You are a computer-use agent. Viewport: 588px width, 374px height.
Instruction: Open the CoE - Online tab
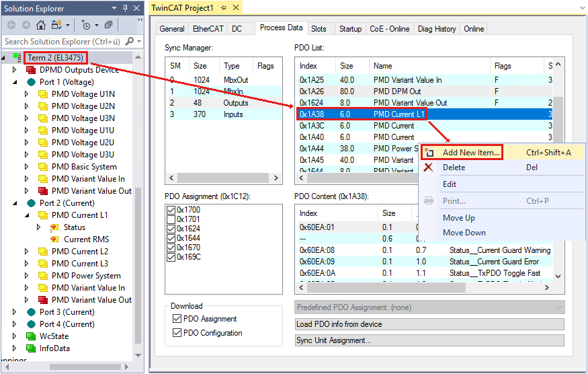pos(389,29)
